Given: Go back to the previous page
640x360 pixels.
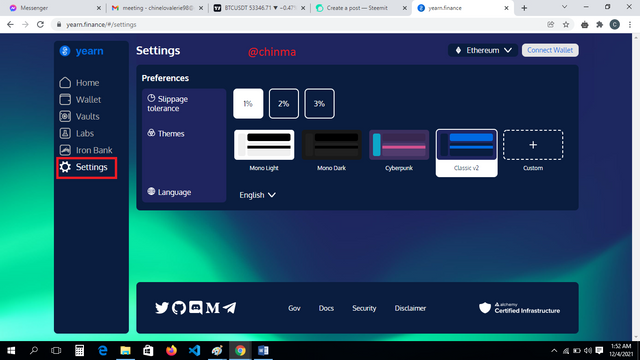Looking at the screenshot, I should click(10, 24).
